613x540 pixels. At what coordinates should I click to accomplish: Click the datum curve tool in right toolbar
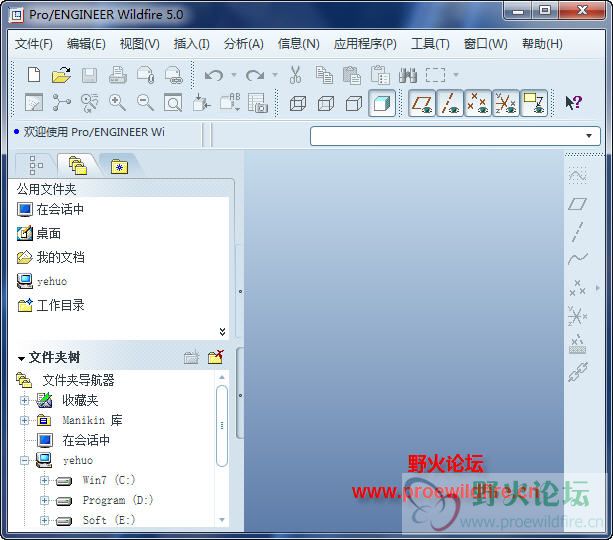577,259
